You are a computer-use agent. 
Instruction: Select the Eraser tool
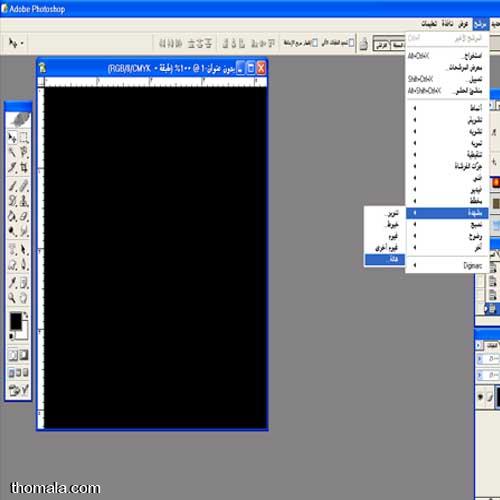coord(24,216)
